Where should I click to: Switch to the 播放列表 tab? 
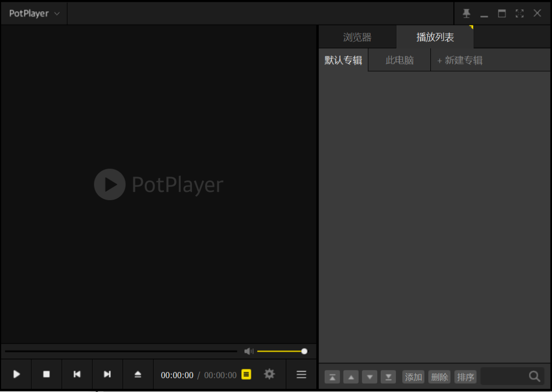click(435, 37)
